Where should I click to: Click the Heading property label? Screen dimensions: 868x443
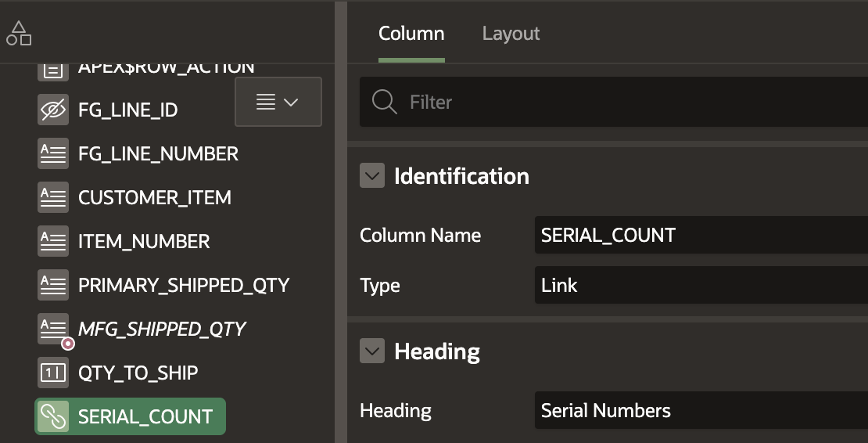[396, 411]
